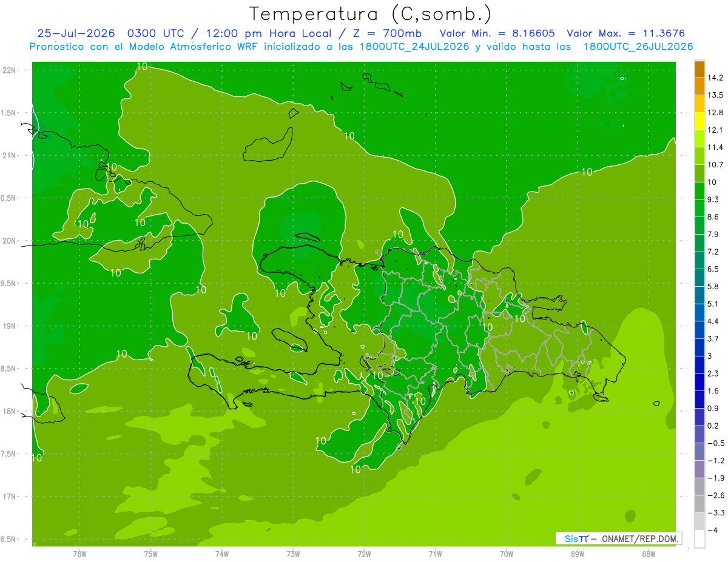Click the legend value '9.3'
This screenshot has height=562, width=728.
(x=713, y=199)
